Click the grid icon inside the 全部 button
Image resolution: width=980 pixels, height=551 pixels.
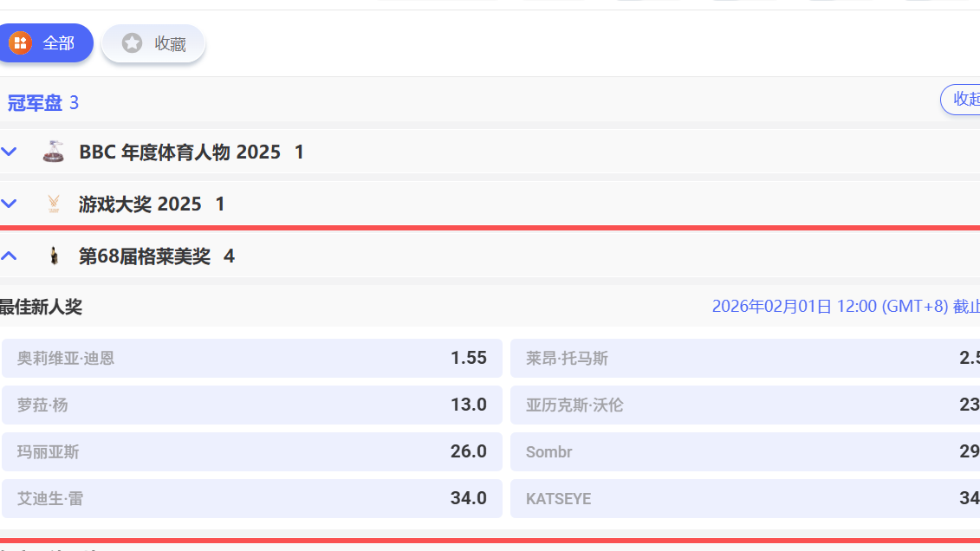(x=20, y=42)
